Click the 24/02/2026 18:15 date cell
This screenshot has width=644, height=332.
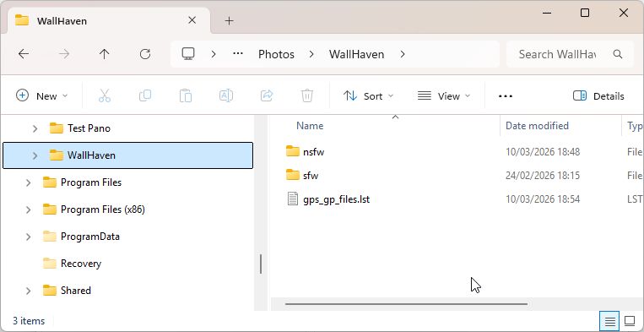coord(543,176)
